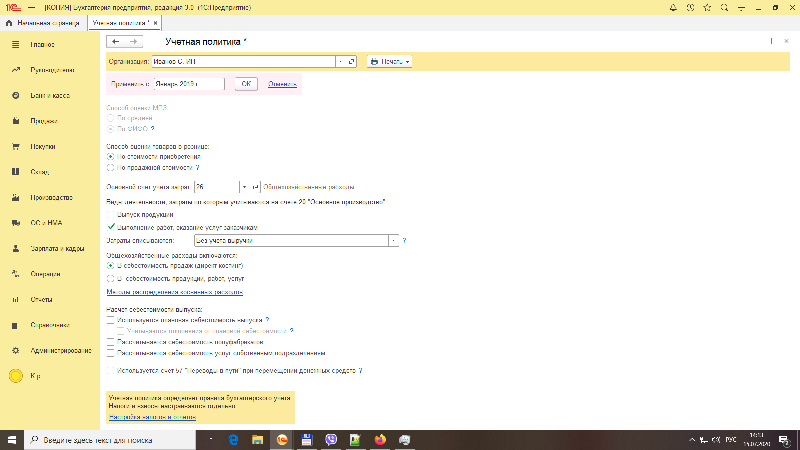Confirm the period with OK button
The height and width of the screenshot is (450, 800).
(246, 84)
